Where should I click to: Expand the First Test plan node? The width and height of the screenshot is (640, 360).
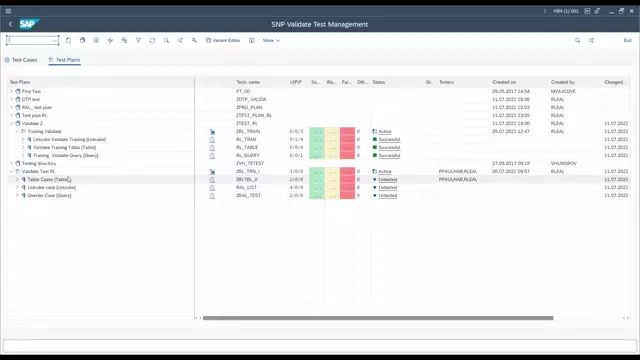click(11, 91)
